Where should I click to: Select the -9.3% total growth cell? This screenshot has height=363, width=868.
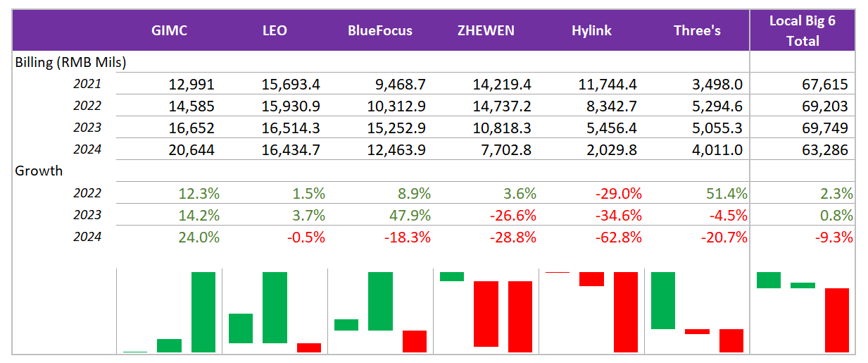pyautogui.click(x=835, y=237)
